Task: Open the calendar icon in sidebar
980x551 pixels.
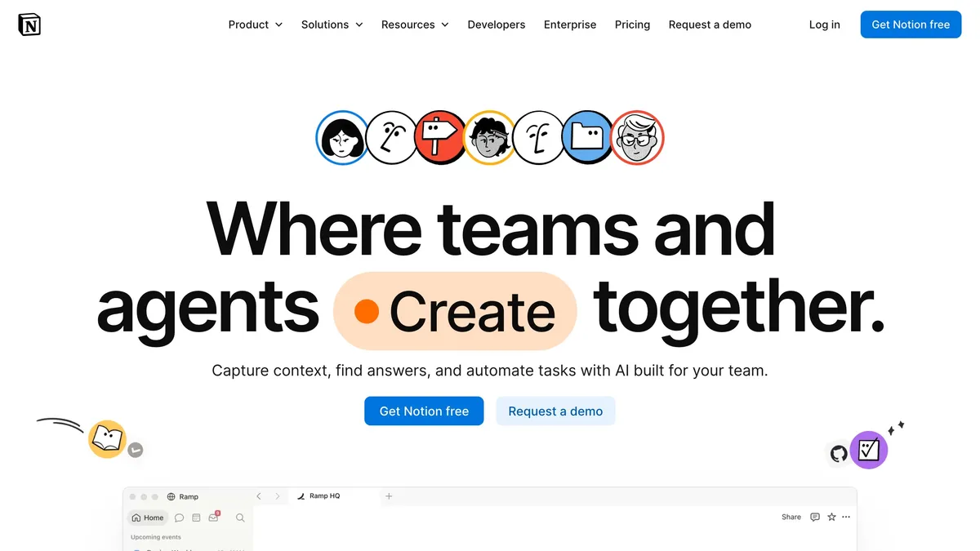Action: (x=196, y=518)
